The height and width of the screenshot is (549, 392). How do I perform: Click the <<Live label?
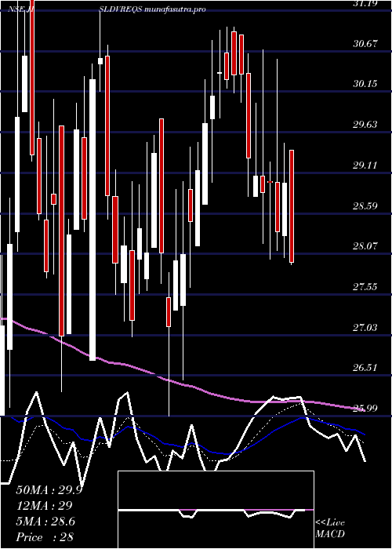330,523
